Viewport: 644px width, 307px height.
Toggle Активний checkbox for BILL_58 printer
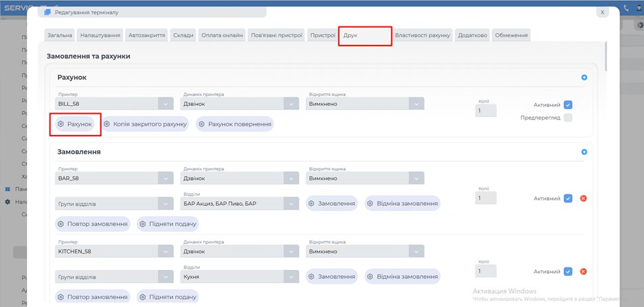(x=568, y=105)
